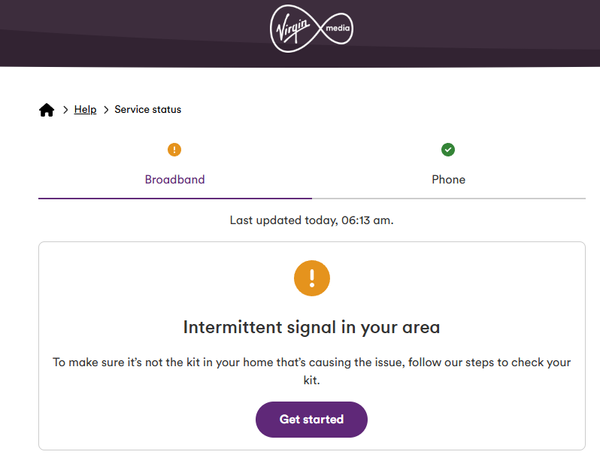Click the chevron between home and Help
Viewport: 600px width, 464px height.
[65, 110]
